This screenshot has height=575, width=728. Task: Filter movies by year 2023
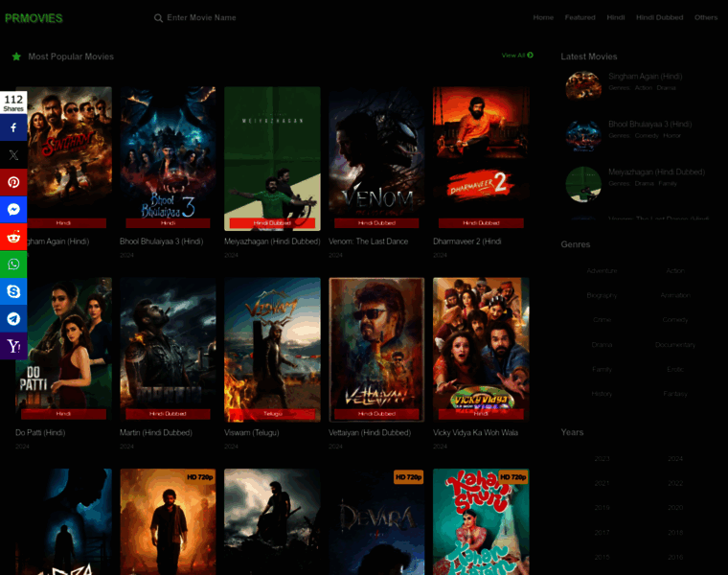[602, 459]
